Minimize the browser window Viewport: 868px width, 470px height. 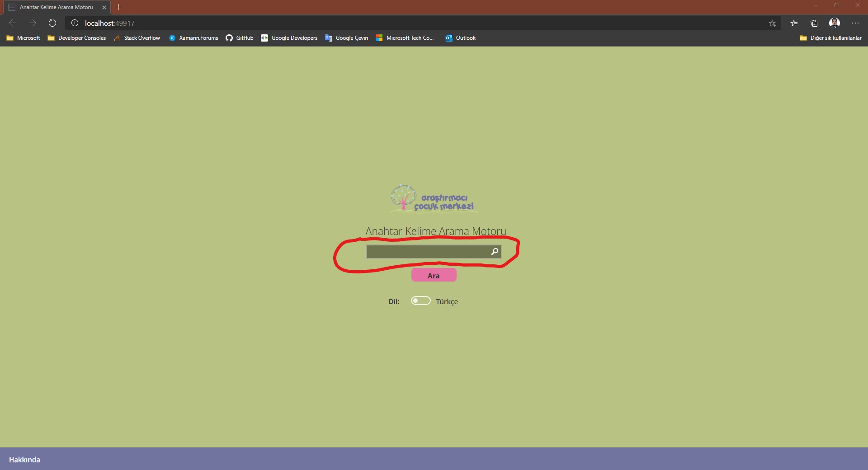(816, 5)
